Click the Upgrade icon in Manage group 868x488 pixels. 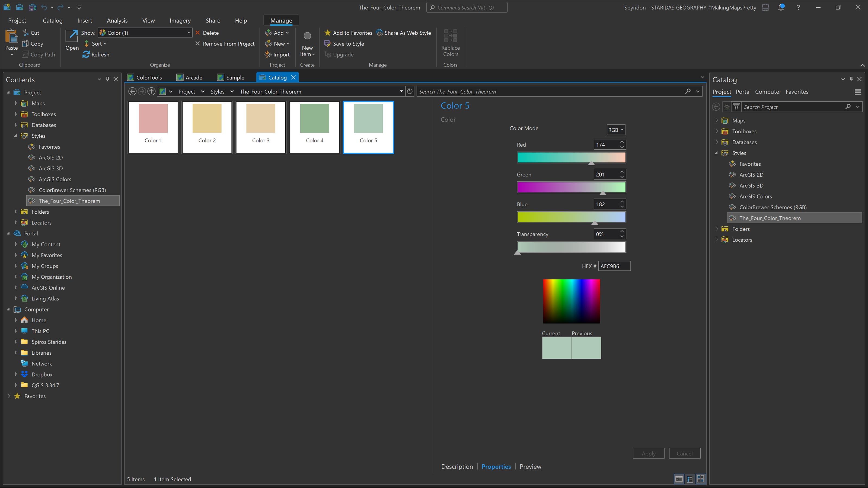(x=327, y=54)
